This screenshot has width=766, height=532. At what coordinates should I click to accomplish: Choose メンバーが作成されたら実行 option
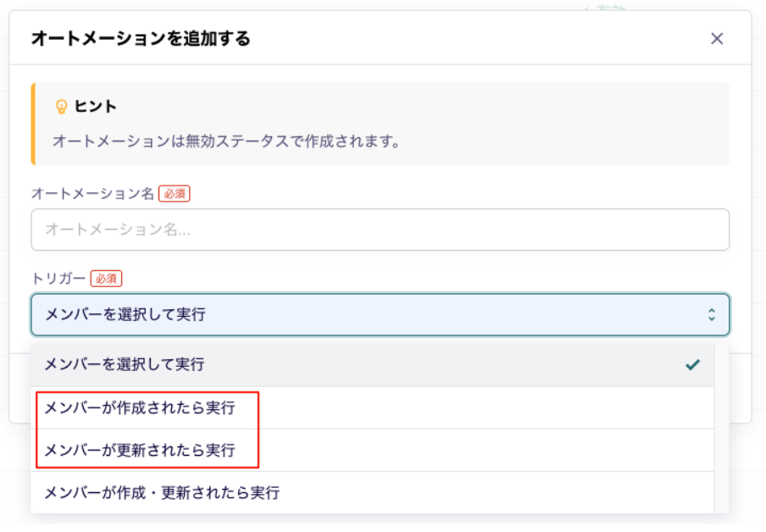coord(140,408)
